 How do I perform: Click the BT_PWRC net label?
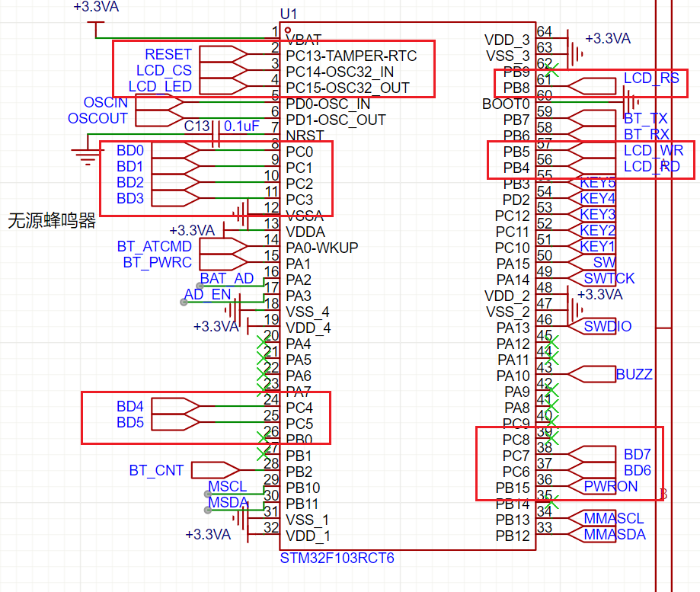(157, 263)
